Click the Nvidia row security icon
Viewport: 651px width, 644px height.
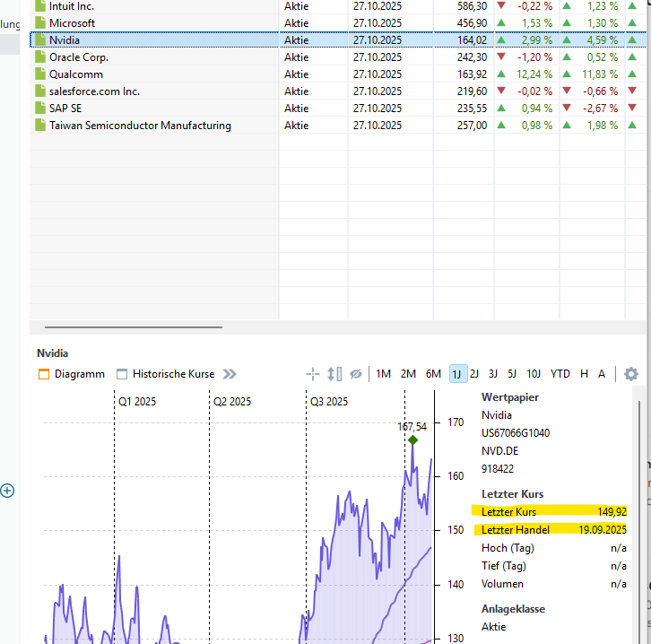pos(39,40)
